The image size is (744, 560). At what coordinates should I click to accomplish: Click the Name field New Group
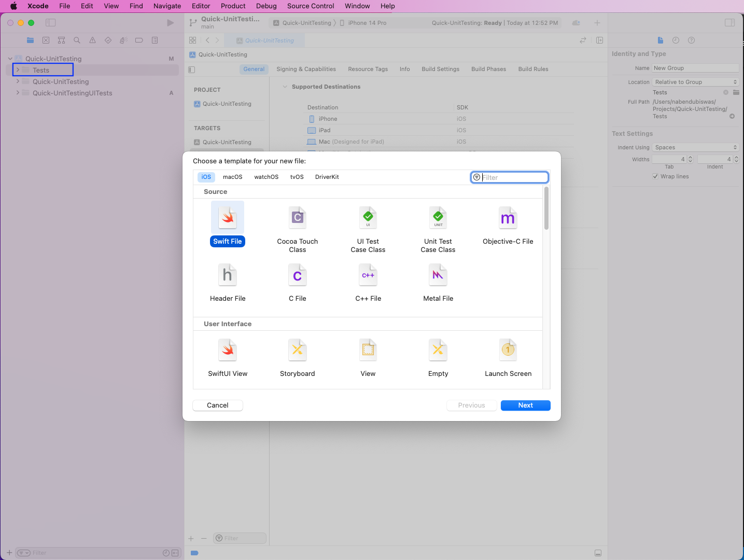click(695, 68)
